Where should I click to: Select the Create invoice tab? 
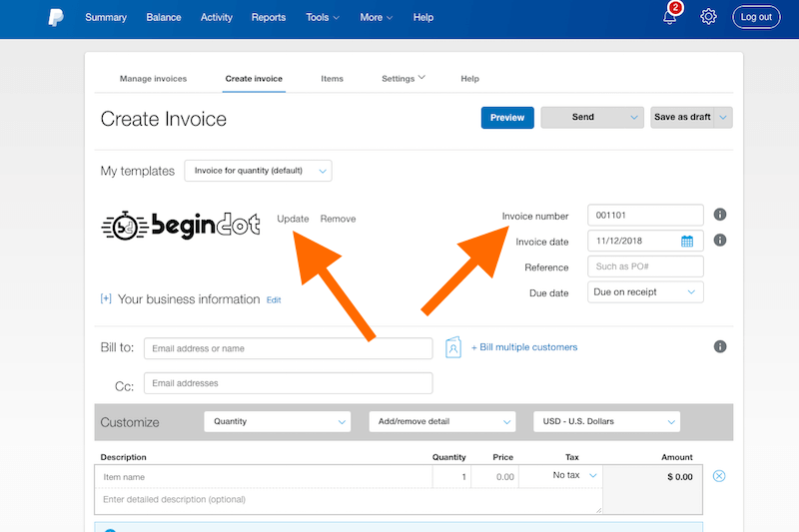254,79
